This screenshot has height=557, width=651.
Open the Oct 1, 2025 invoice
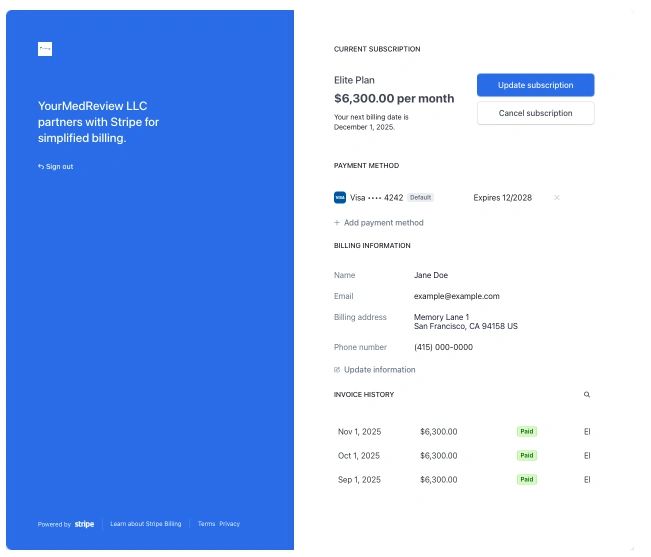coord(359,456)
